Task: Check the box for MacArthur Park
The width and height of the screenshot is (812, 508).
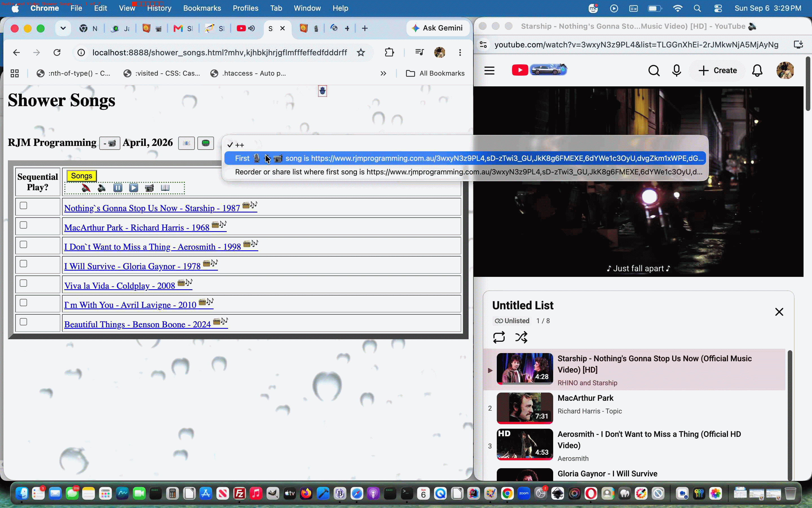Action: [x=23, y=225]
